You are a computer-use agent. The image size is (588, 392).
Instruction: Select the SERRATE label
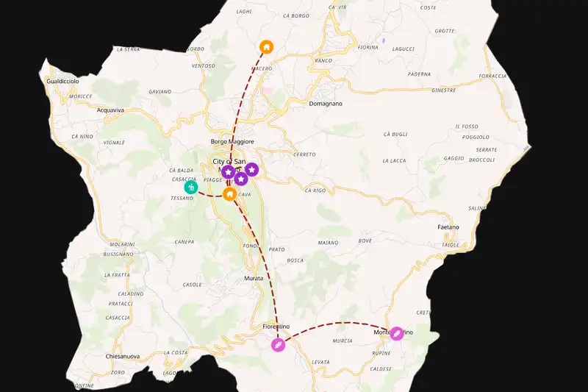tap(487, 150)
